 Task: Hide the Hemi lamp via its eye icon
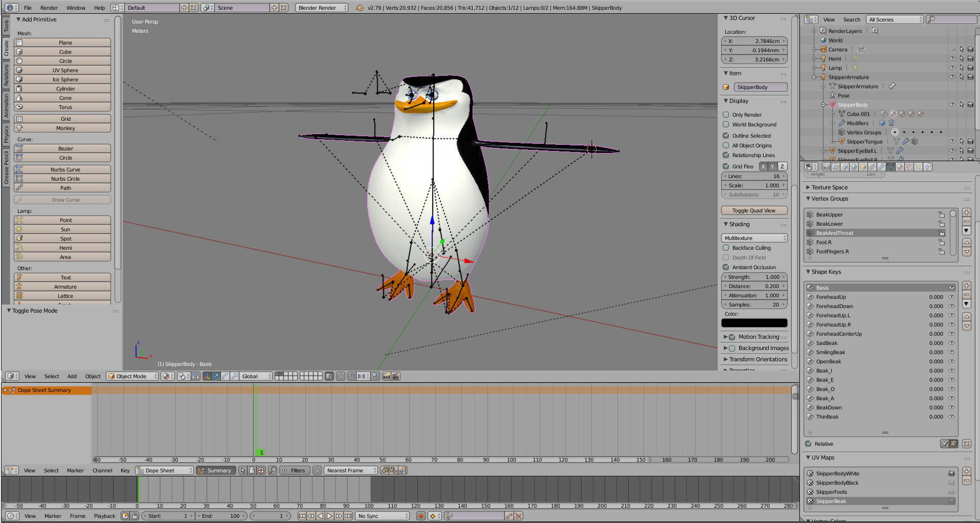coord(952,59)
